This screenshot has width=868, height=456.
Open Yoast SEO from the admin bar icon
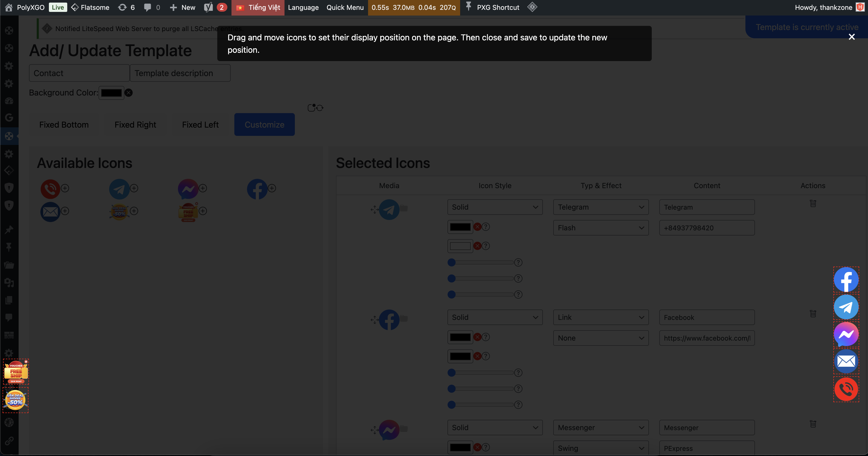click(208, 8)
